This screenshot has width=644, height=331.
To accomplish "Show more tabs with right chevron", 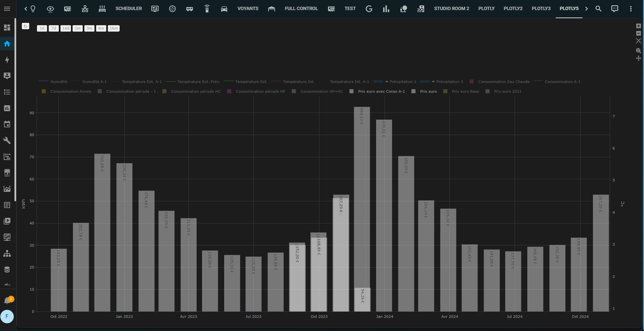I will pyautogui.click(x=587, y=9).
